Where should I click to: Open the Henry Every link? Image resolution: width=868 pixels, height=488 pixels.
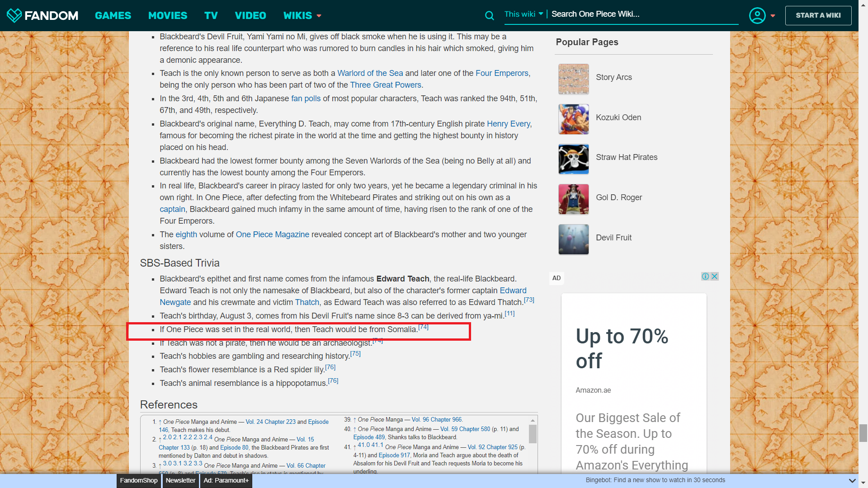click(x=509, y=124)
